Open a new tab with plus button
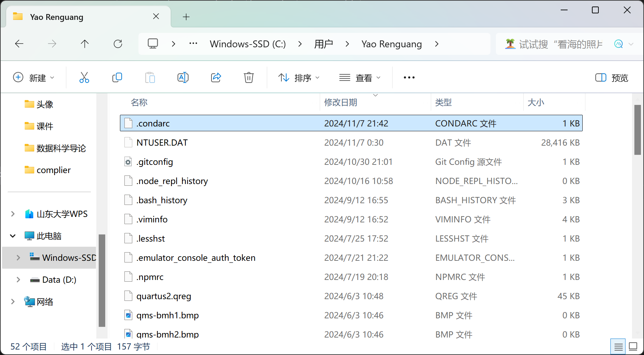644x355 pixels. point(186,17)
